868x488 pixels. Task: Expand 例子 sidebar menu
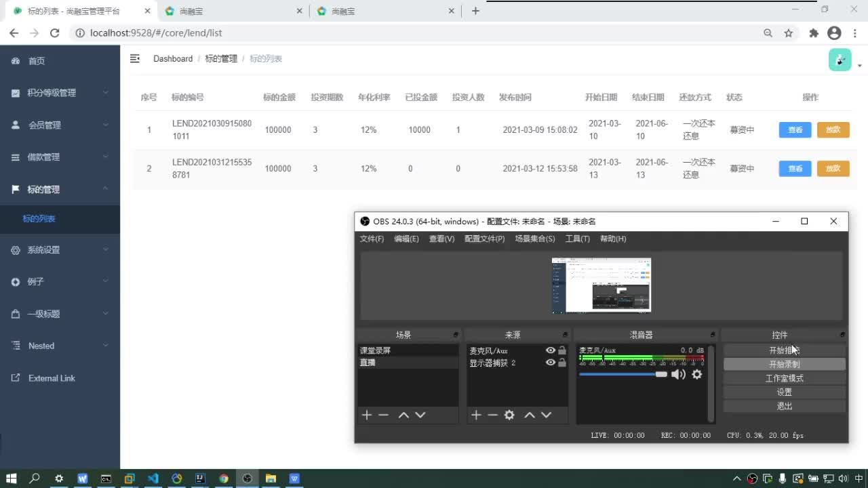click(60, 281)
